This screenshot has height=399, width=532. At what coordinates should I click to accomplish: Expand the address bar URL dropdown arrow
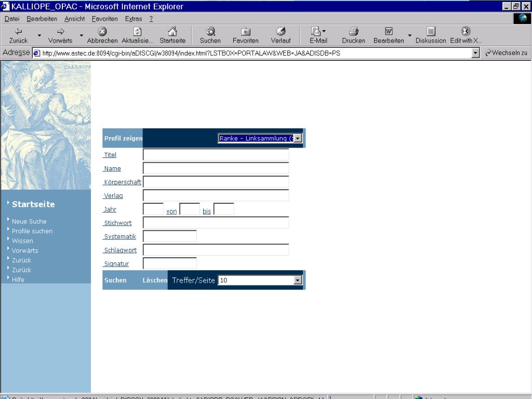click(475, 53)
